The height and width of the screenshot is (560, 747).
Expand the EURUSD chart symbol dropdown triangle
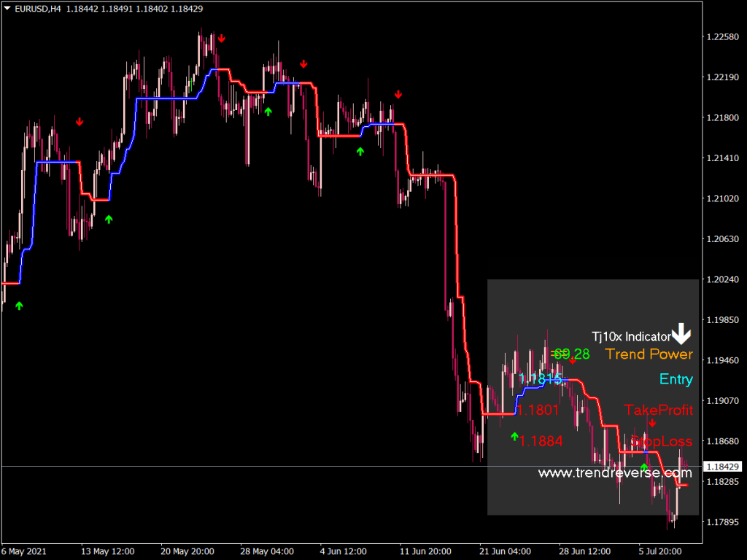[x=6, y=9]
